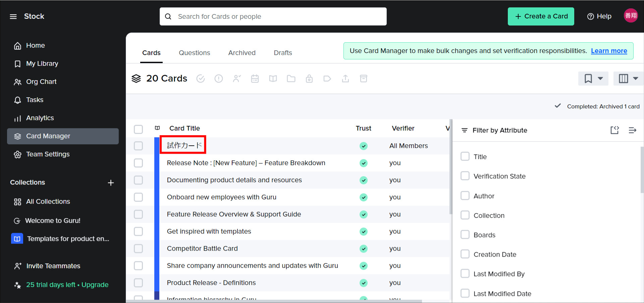Tick checkbox for Competitor Battle Card
Viewport: 644px width, 303px height.
[x=138, y=249]
